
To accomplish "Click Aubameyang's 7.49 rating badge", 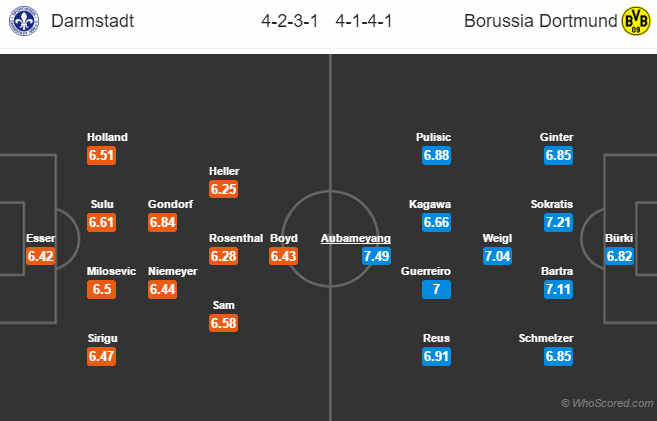I will point(376,256).
